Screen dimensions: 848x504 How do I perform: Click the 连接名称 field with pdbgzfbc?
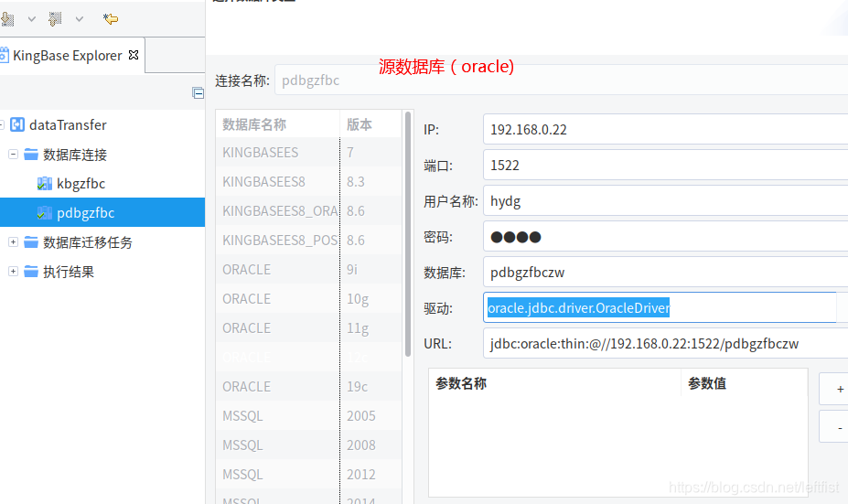pyautogui.click(x=562, y=80)
